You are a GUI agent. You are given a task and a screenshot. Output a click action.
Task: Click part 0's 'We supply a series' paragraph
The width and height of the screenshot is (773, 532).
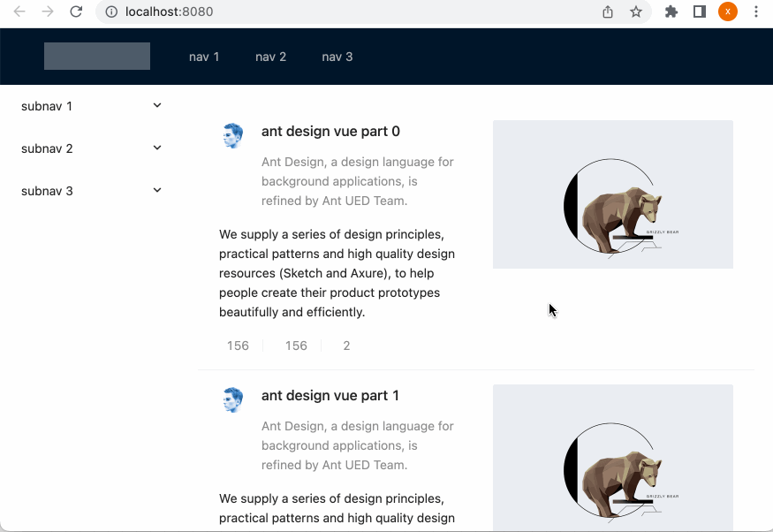coord(337,273)
